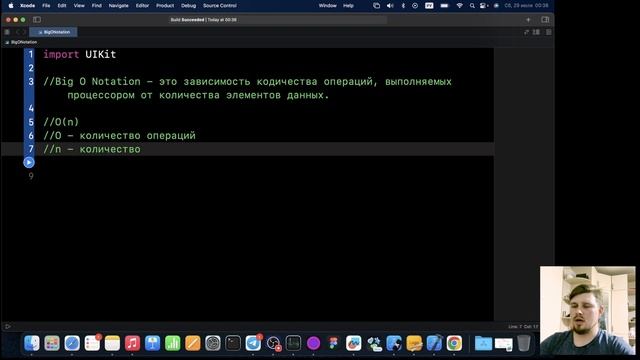Toggle the navigator sidebar in the Xcode toolbar

37,20
